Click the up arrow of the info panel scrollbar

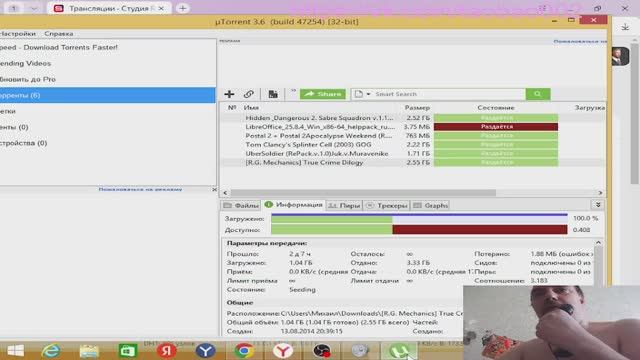(598, 243)
